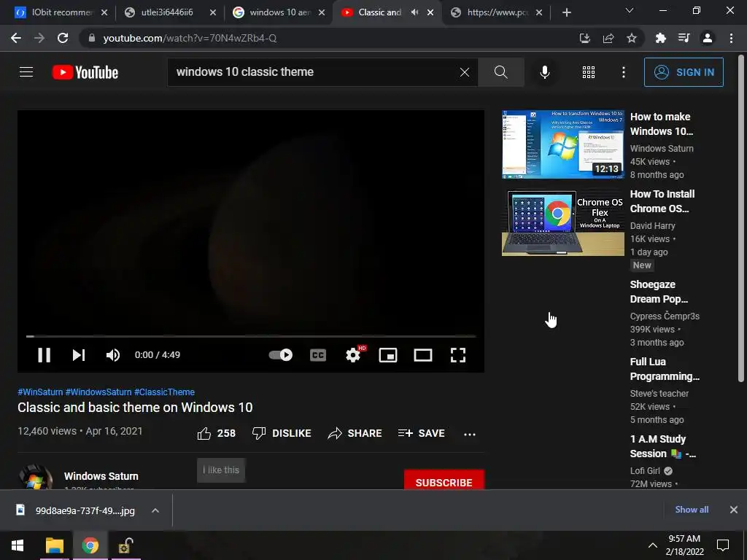Screen dimensions: 747x560
Task: Open downloaded 99d8ae9a jpg file
Action: tap(76, 510)
